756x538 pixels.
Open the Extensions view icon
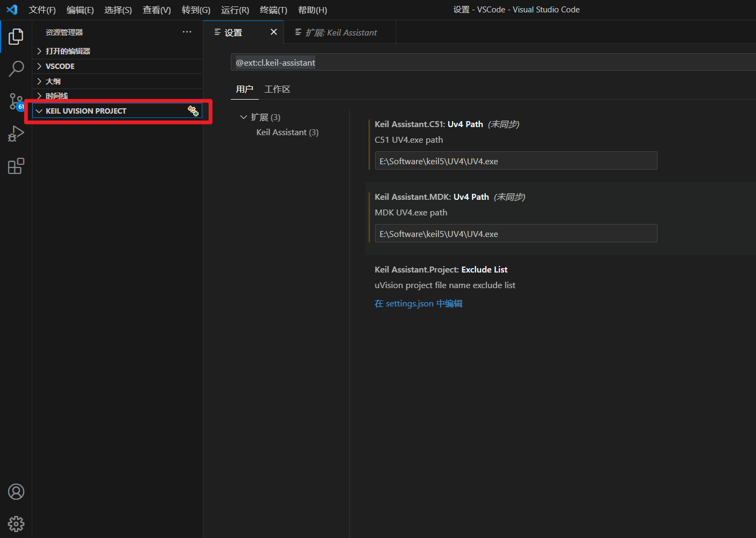point(16,166)
